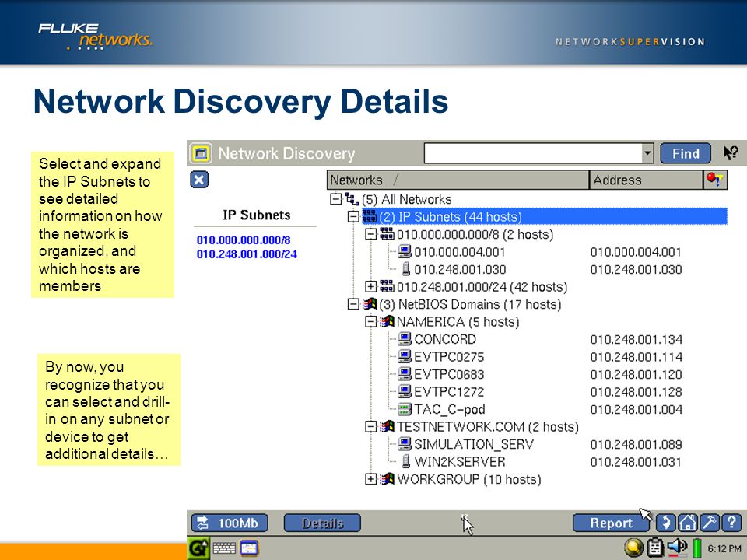Collapse the All Networks node
Image resolution: width=747 pixels, height=560 pixels.
(336, 199)
